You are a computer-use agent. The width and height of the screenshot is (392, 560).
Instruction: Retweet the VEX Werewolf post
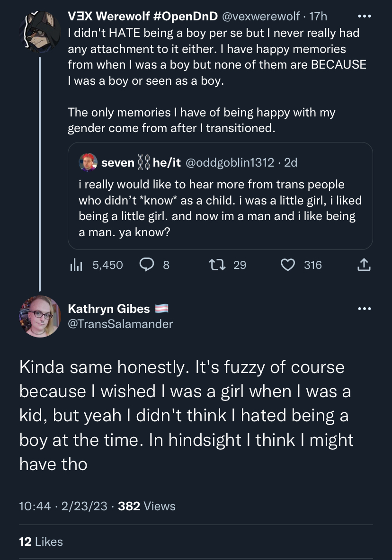click(217, 265)
